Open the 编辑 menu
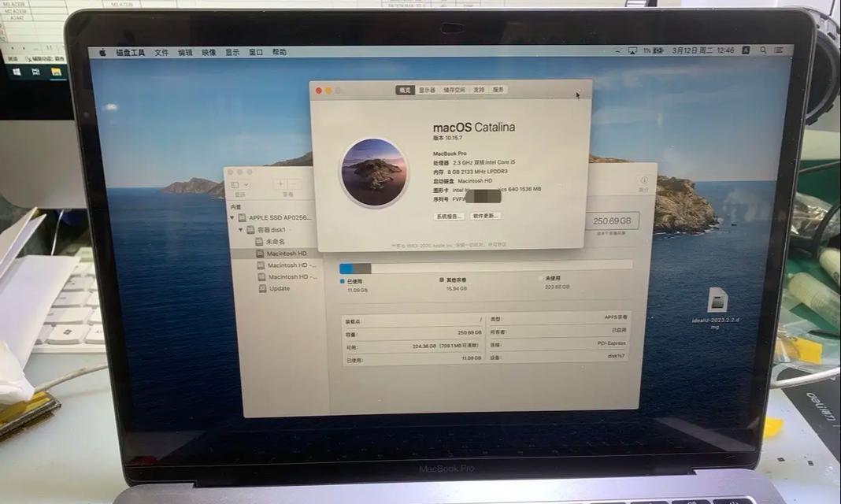The width and height of the screenshot is (841, 504). (x=185, y=53)
